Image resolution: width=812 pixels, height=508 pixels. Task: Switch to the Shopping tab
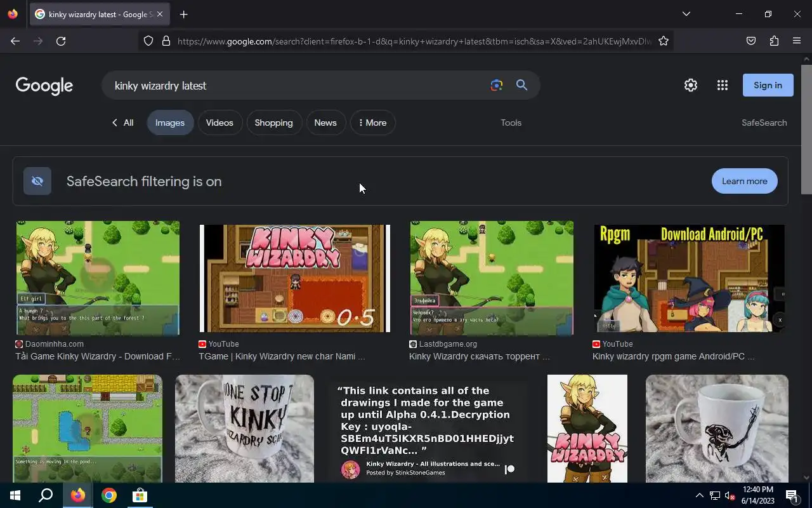click(x=273, y=123)
